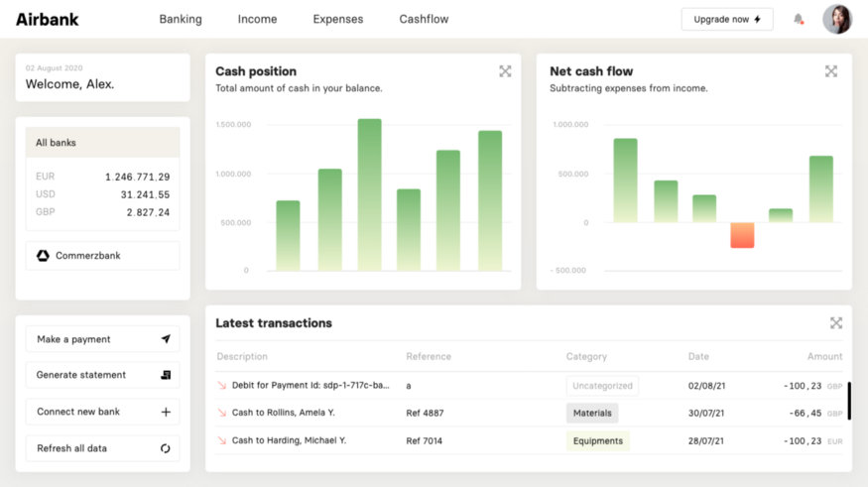The width and height of the screenshot is (868, 487).
Task: Click Refresh all data
Action: (x=103, y=448)
